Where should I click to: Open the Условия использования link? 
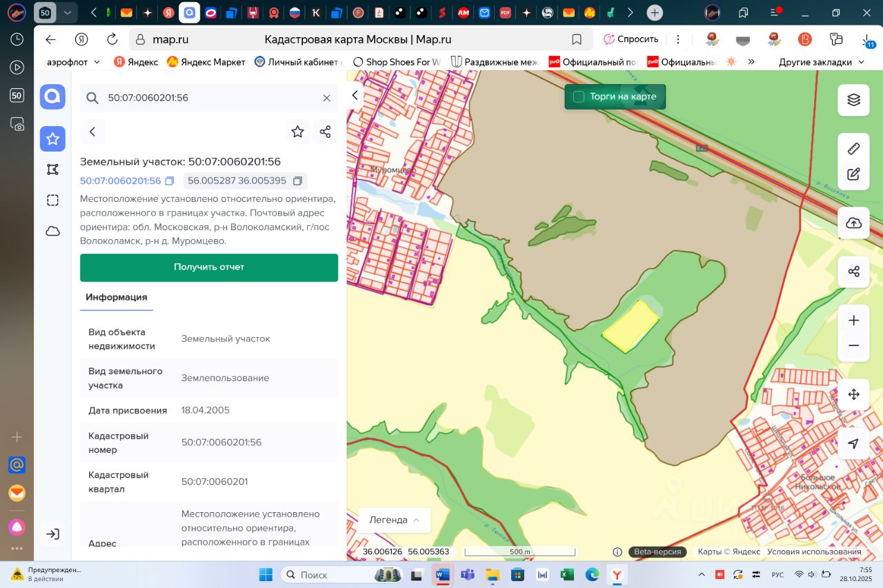(x=814, y=551)
